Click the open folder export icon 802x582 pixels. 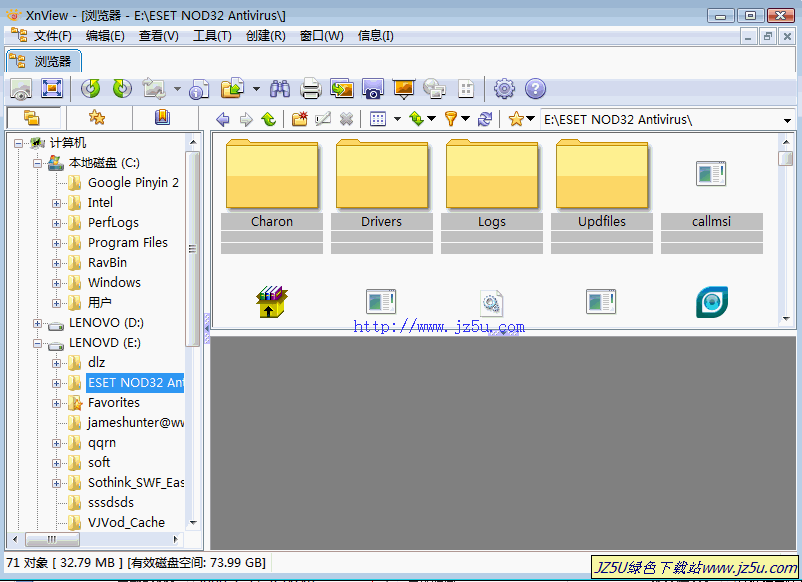[x=233, y=88]
